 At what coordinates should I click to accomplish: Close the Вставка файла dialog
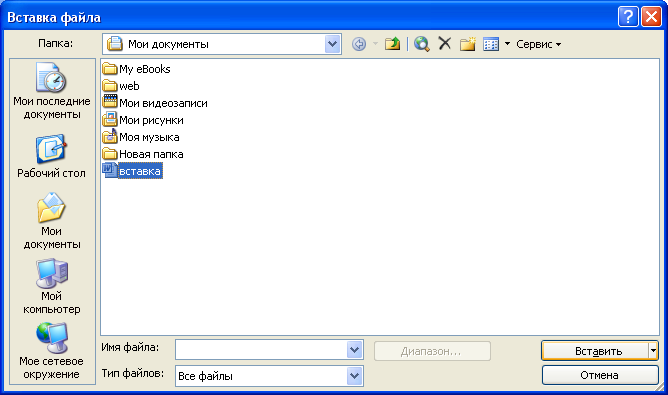pyautogui.click(x=651, y=17)
